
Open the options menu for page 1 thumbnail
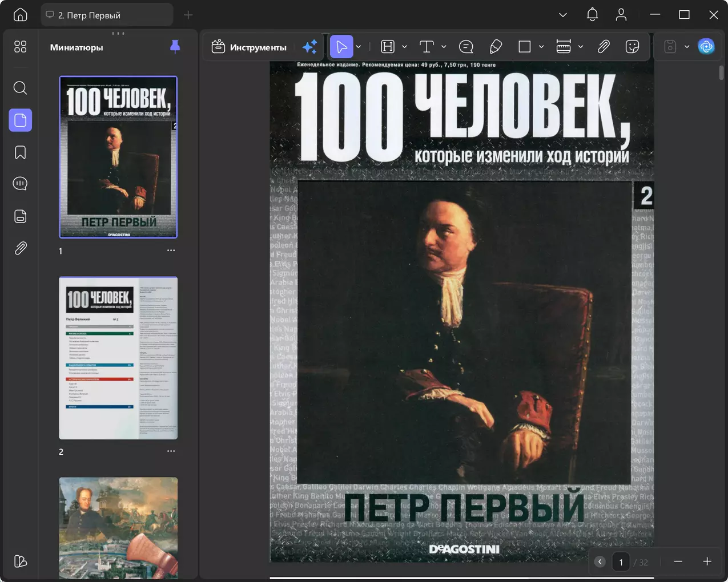[x=171, y=250]
